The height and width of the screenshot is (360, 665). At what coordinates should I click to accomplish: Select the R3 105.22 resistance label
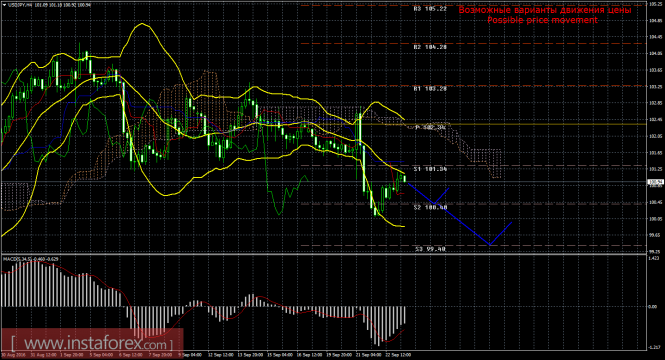click(x=430, y=8)
